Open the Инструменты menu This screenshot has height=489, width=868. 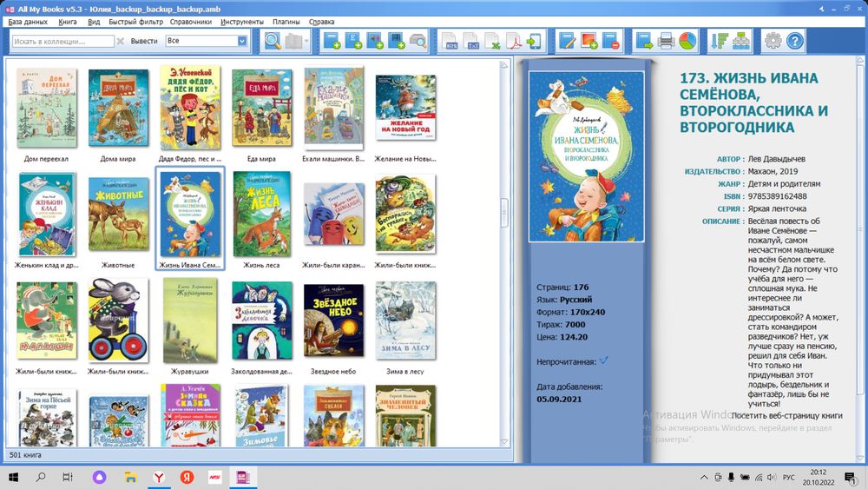coord(242,20)
